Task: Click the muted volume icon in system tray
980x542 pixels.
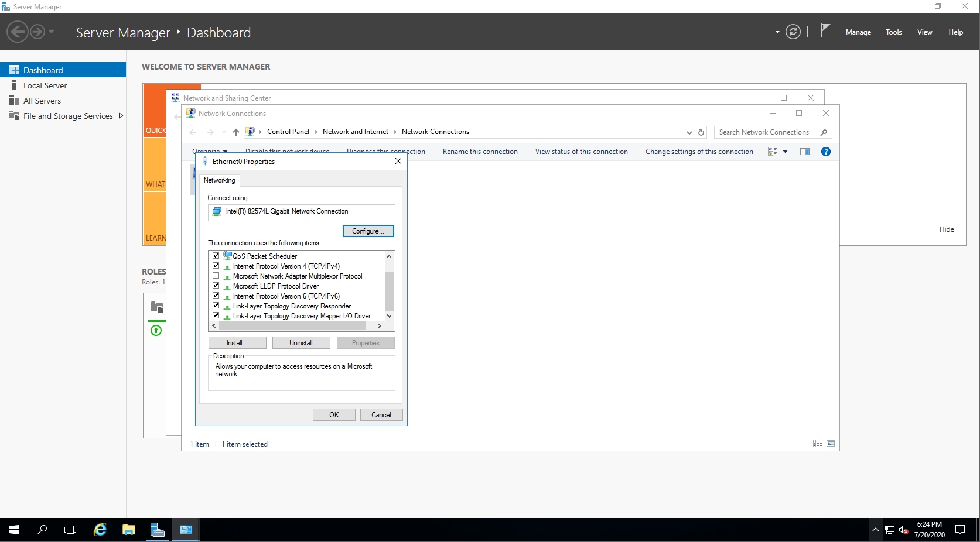Action: [903, 530]
